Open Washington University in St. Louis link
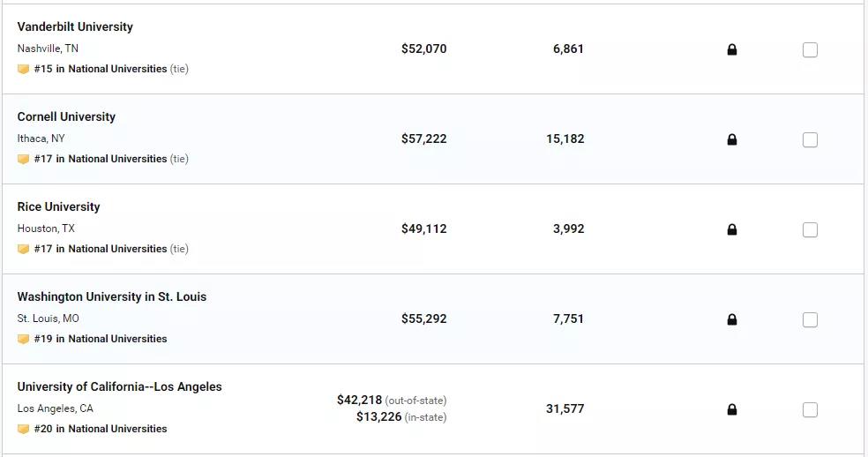Image resolution: width=868 pixels, height=457 pixels. pyautogui.click(x=112, y=297)
